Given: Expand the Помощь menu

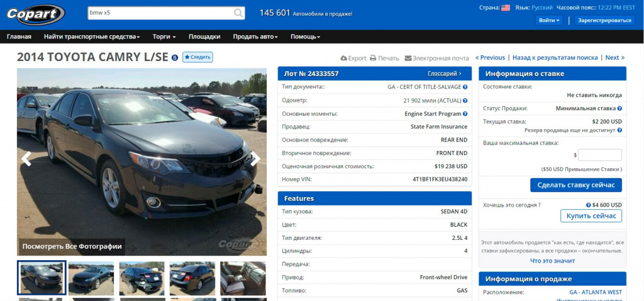Looking at the screenshot, I should point(306,37).
